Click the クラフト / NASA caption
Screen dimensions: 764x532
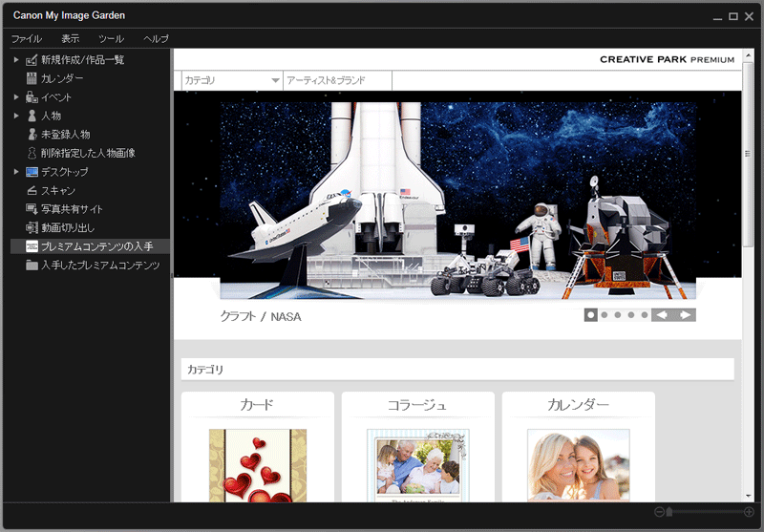[261, 317]
